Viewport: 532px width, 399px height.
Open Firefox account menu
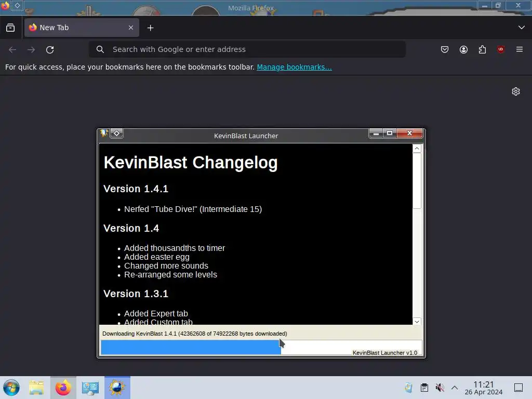(x=463, y=49)
